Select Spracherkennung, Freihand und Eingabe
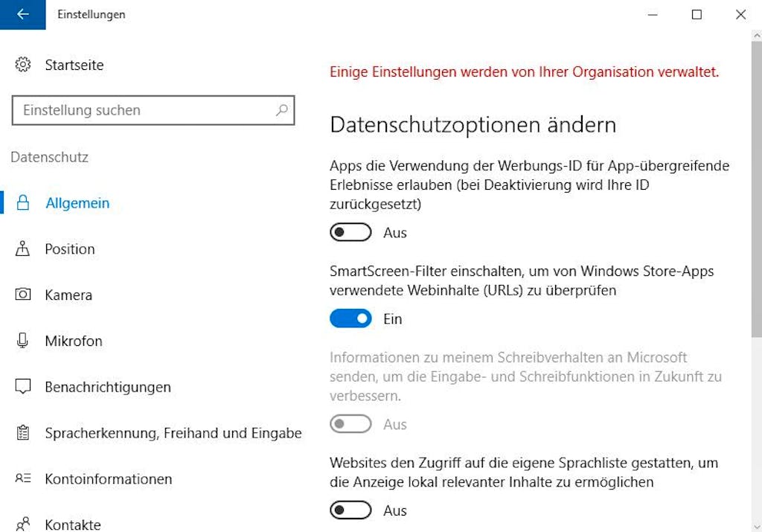Viewport: 762px width, 532px height. click(173, 433)
